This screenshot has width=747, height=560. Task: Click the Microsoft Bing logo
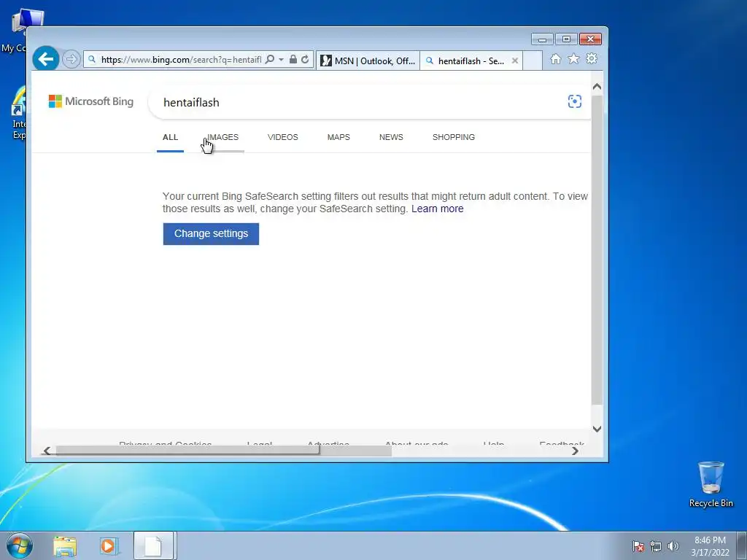pyautogui.click(x=91, y=101)
